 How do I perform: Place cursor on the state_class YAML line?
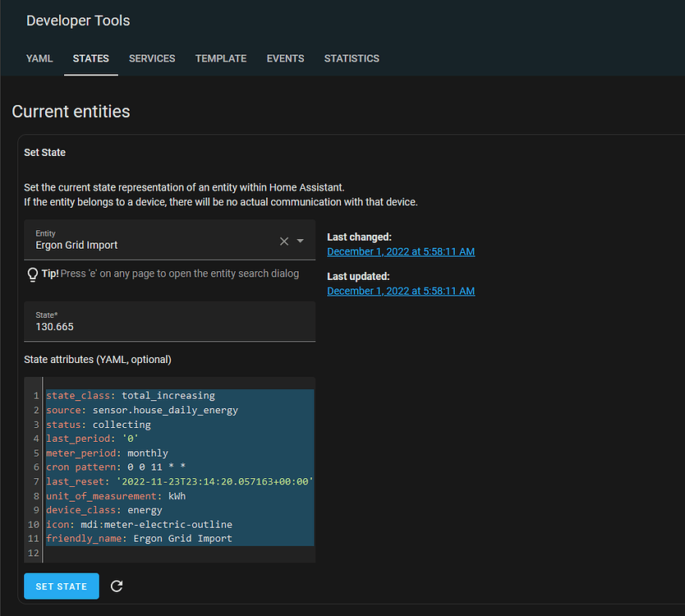(131, 395)
